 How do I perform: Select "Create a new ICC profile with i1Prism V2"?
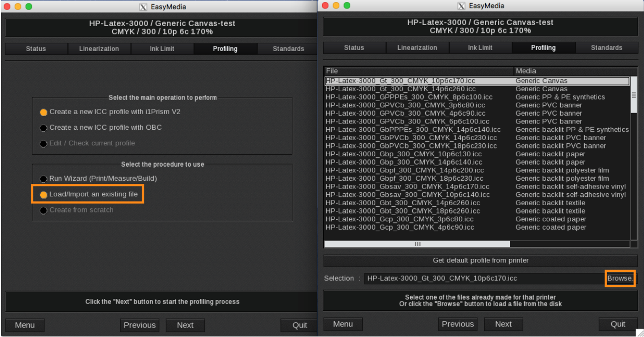(44, 111)
